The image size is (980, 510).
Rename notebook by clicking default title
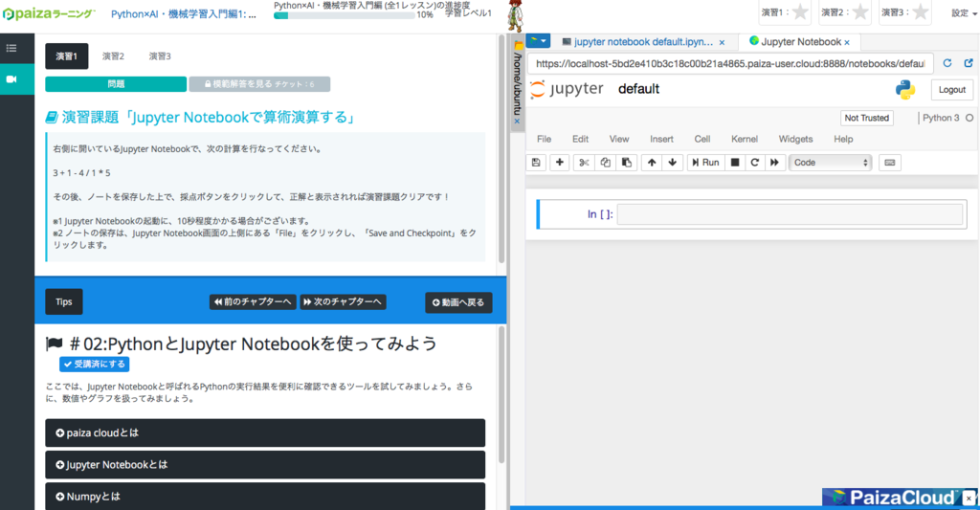tap(638, 89)
